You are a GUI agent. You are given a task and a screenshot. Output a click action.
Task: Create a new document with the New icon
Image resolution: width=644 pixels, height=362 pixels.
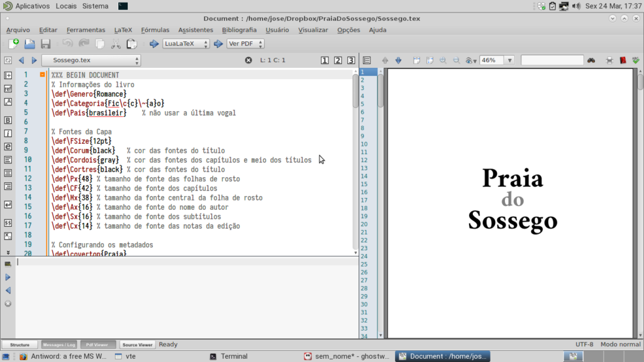pyautogui.click(x=14, y=44)
